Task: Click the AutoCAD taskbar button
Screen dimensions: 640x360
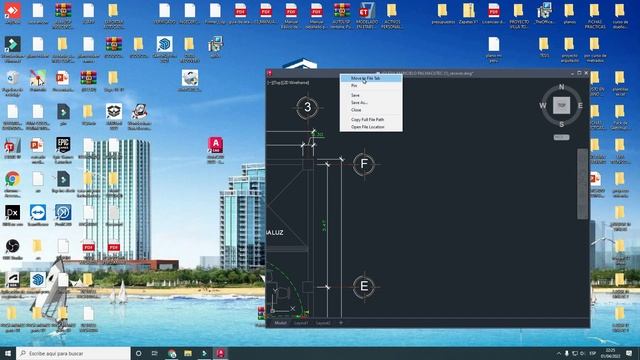Action: coord(221,353)
